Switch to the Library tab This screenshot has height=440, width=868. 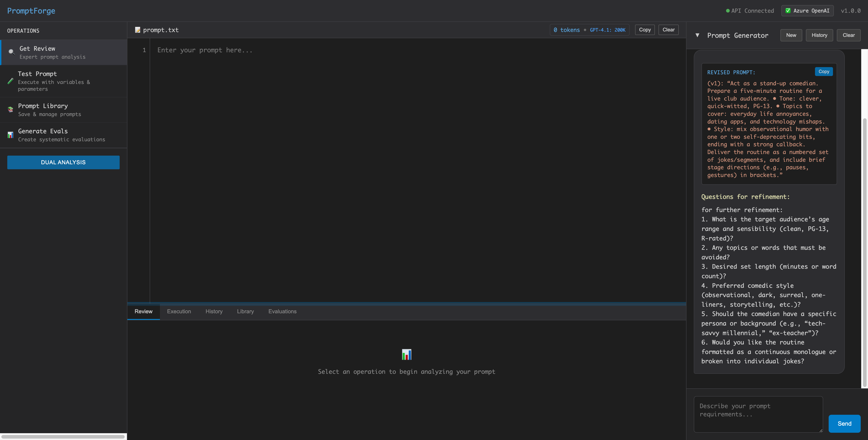click(245, 312)
